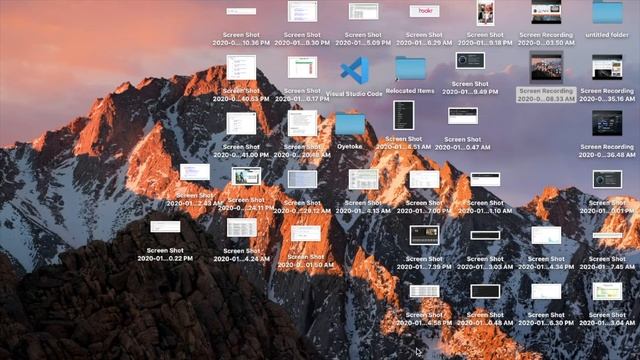Select the Oyetoke folder

[350, 123]
